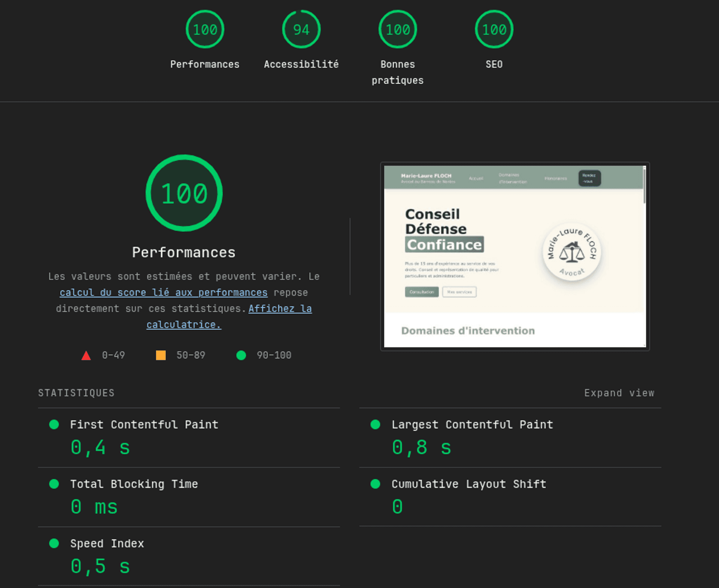Viewport: 719px width, 588px height.
Task: Click the page screenshot thumbnail
Action: tap(515, 256)
